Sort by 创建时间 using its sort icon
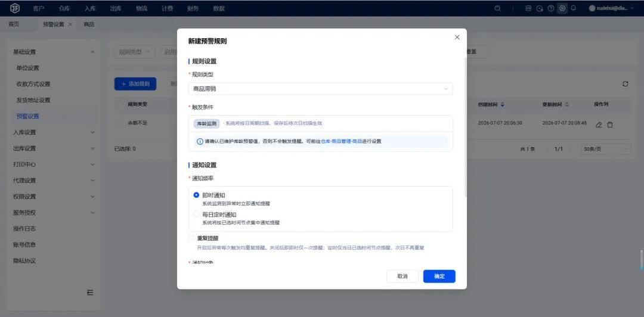The image size is (644, 317). point(502,105)
